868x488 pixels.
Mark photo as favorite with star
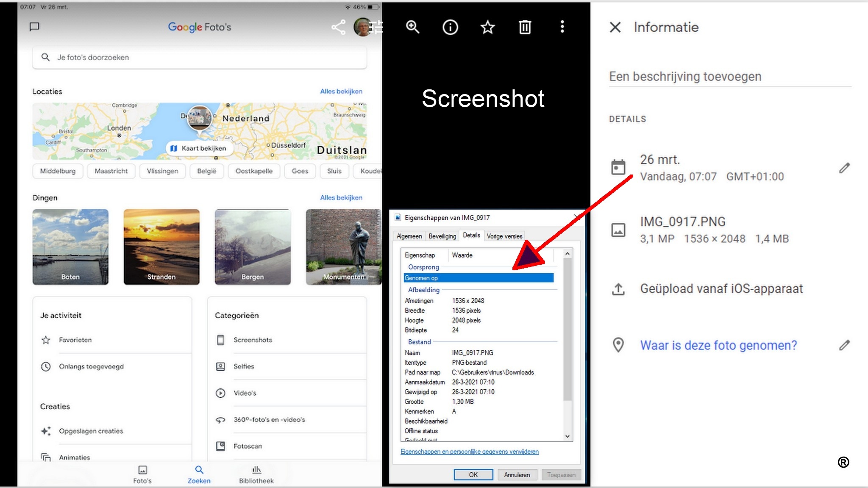pos(487,27)
